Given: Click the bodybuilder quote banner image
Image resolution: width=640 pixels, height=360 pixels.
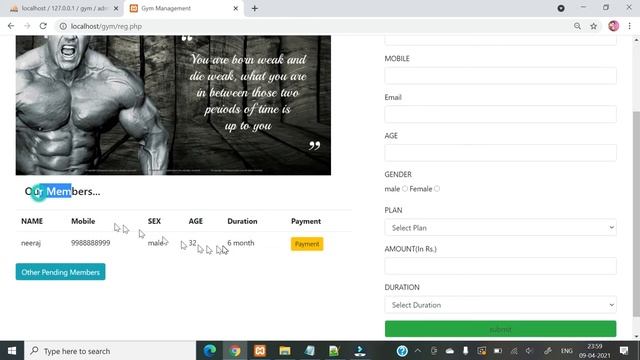Looking at the screenshot, I should point(173,105).
